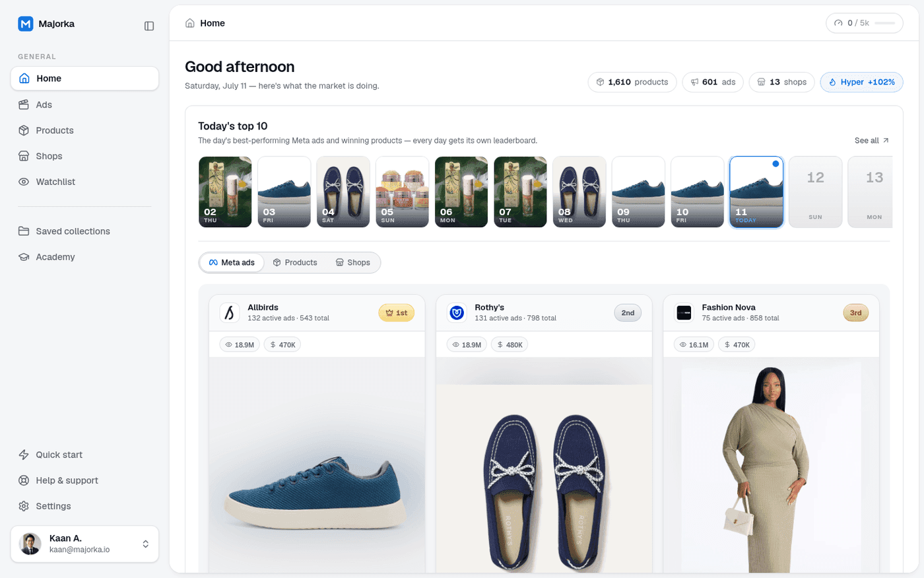Open the Watchlist page
Viewport: 924px width, 578px height.
coord(84,182)
